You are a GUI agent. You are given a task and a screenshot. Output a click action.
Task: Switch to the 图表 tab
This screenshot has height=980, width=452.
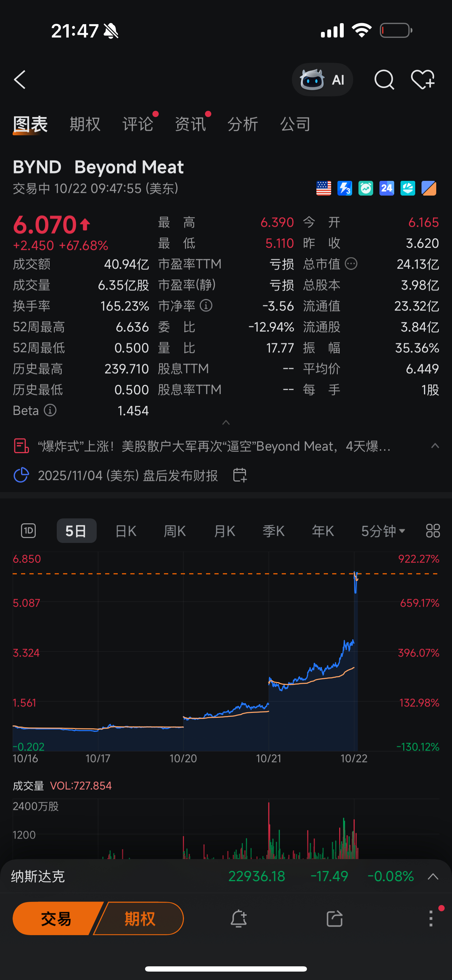click(x=30, y=124)
